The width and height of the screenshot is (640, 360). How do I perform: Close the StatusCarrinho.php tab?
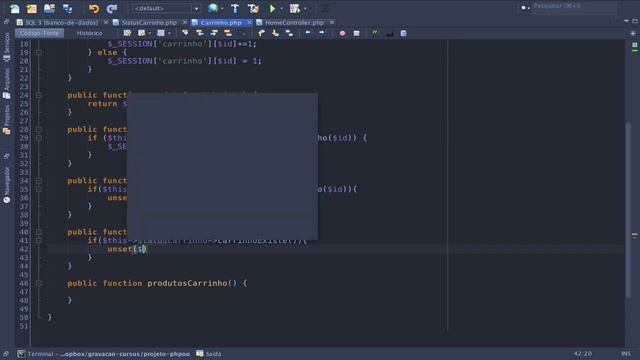(x=184, y=22)
